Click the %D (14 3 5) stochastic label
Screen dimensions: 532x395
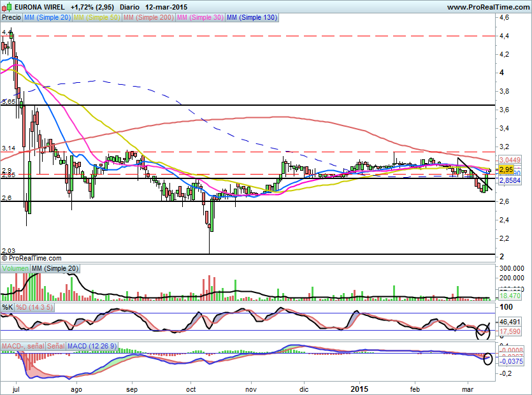pos(34,307)
